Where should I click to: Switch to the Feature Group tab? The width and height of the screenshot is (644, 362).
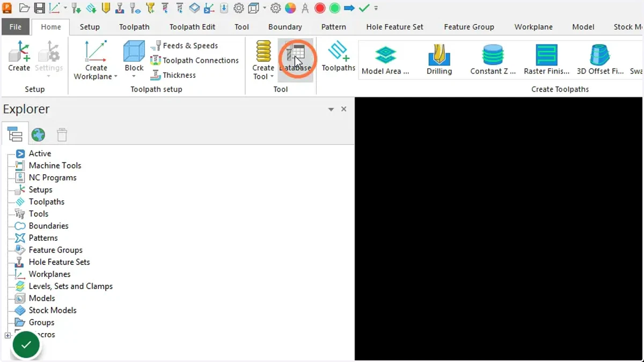click(x=469, y=27)
